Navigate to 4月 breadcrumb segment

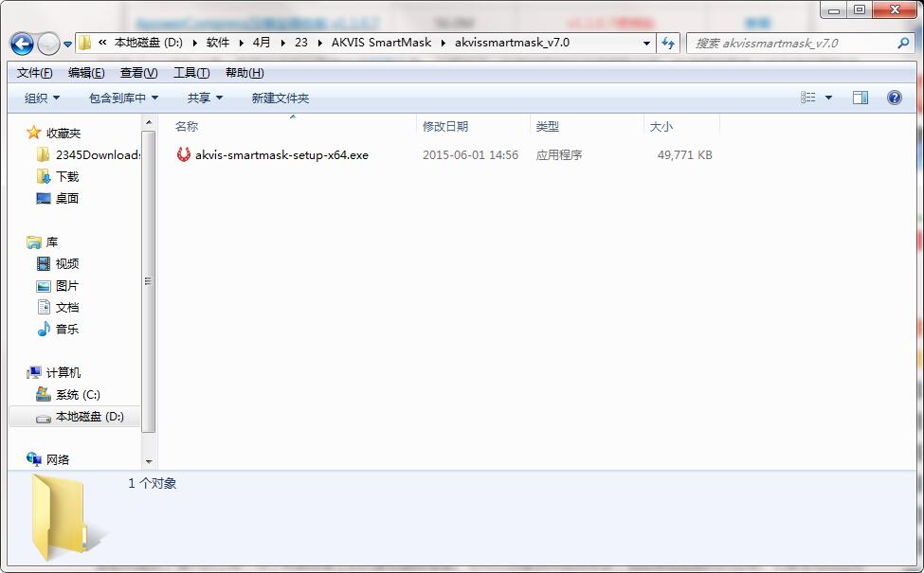(262, 43)
